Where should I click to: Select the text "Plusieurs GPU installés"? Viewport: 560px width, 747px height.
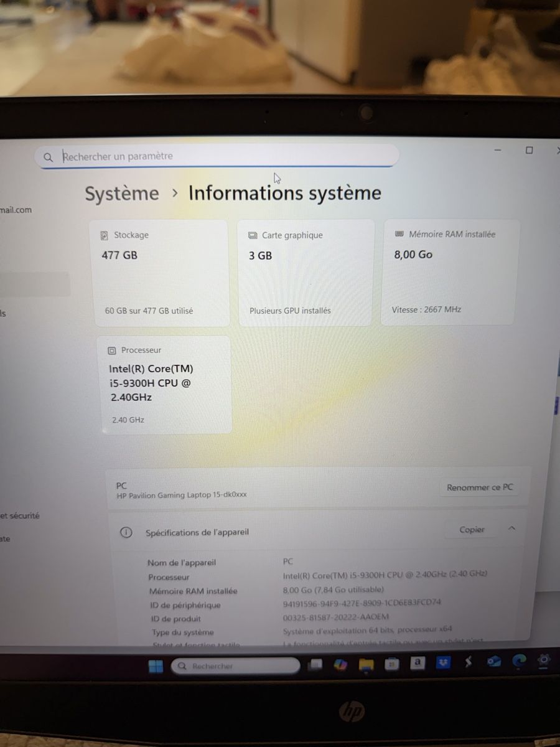point(290,310)
